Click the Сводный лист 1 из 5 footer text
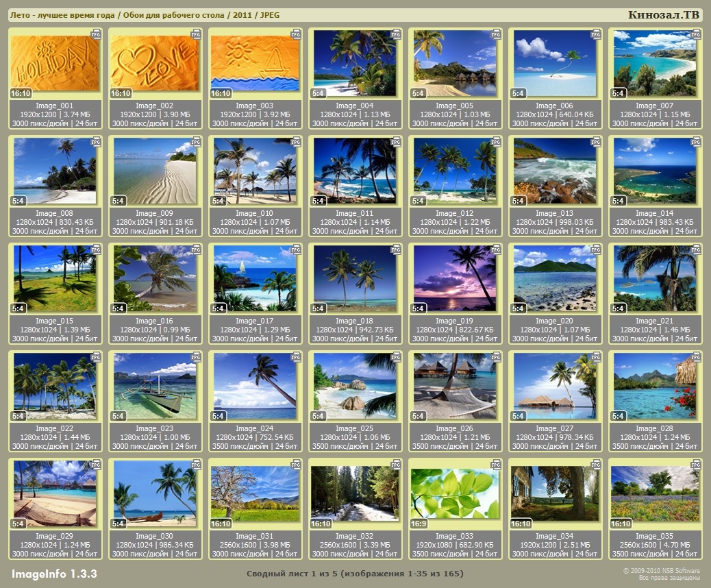 click(x=355, y=573)
